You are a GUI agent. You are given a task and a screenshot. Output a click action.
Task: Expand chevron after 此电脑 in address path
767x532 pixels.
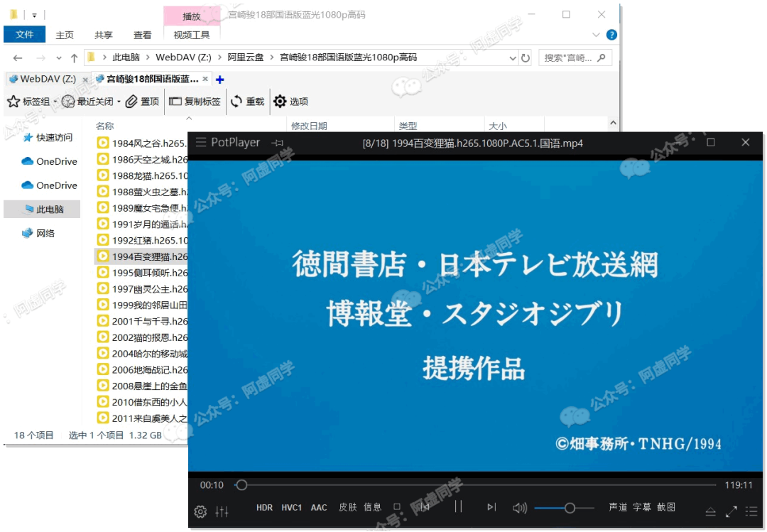tap(148, 58)
